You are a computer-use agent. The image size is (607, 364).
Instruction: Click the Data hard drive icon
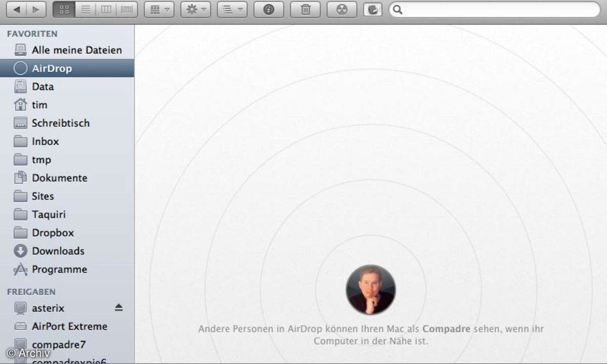tap(20, 86)
